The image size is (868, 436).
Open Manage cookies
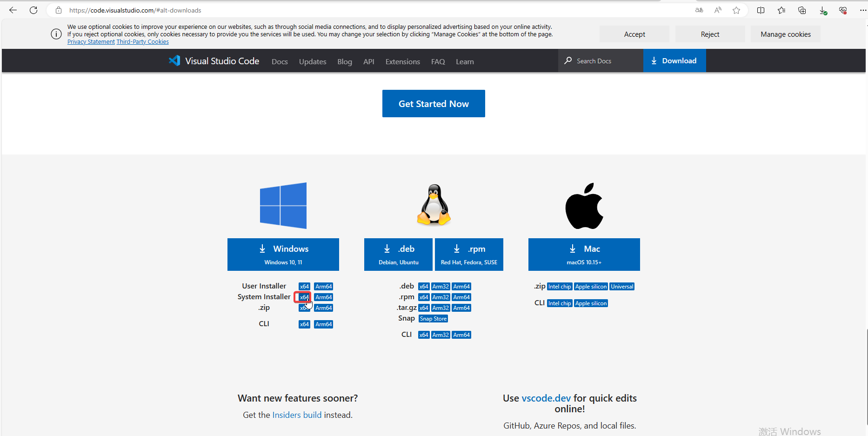click(x=786, y=34)
